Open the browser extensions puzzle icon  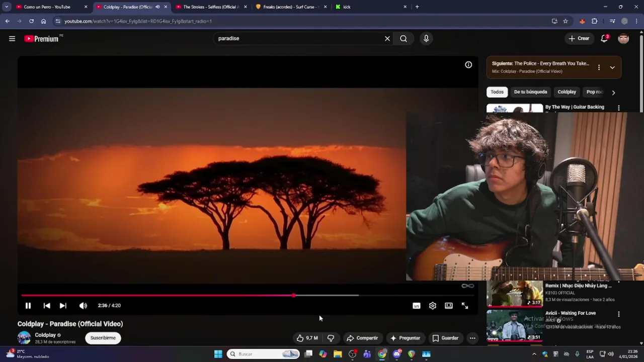click(x=595, y=21)
